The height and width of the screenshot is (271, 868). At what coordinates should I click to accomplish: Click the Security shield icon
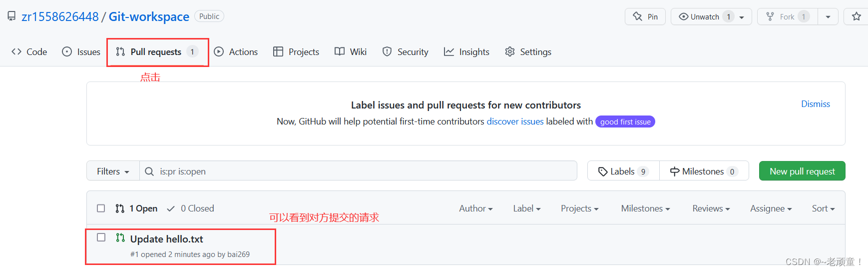pos(387,51)
